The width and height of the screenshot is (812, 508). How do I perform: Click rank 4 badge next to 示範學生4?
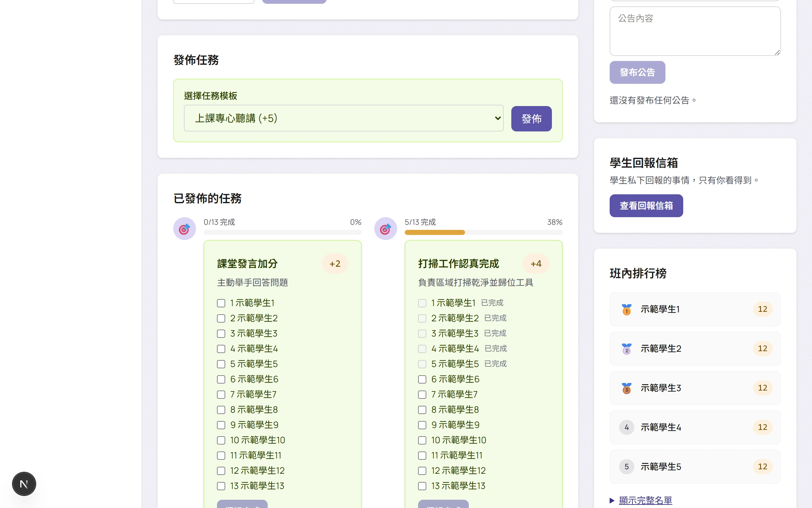pos(626,427)
